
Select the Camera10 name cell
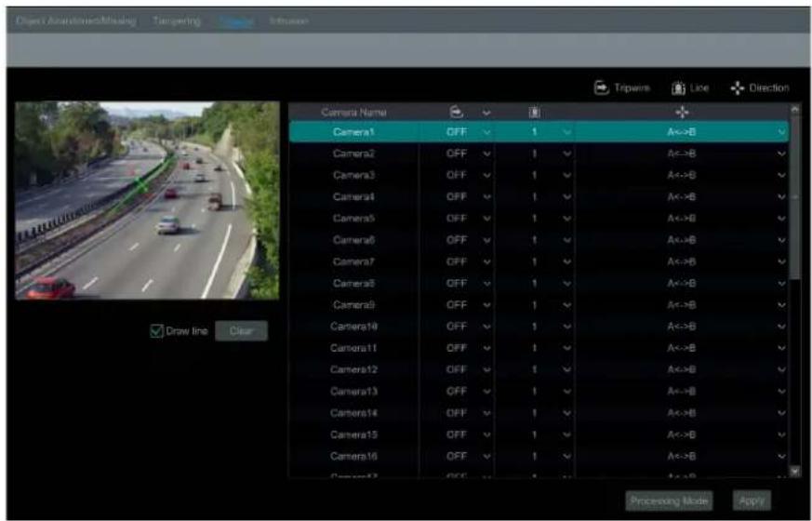(x=353, y=327)
